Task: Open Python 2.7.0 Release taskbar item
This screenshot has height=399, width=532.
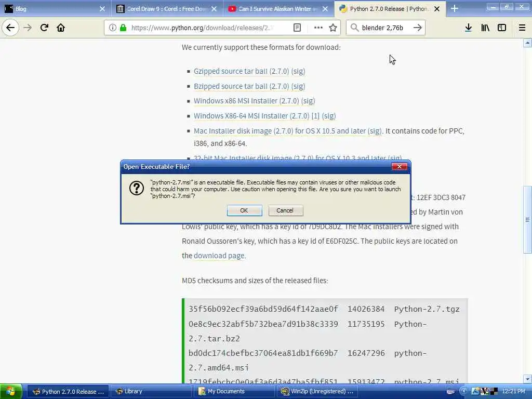Action: pyautogui.click(x=68, y=392)
